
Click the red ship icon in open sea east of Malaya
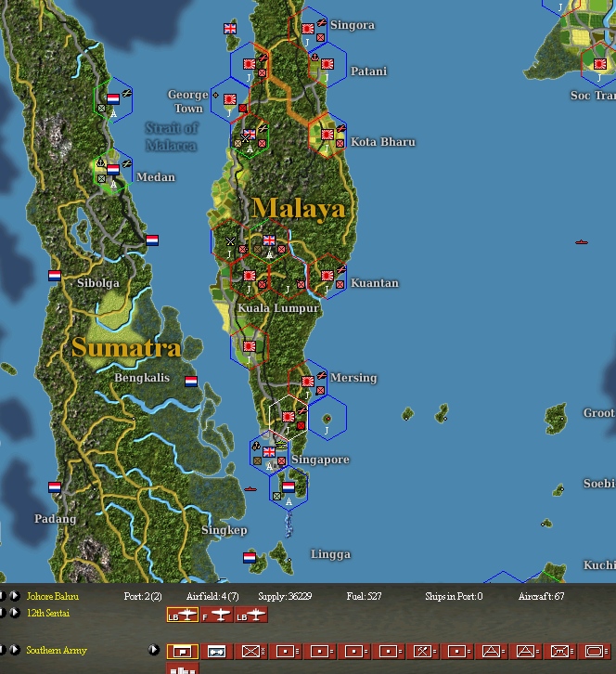click(581, 242)
